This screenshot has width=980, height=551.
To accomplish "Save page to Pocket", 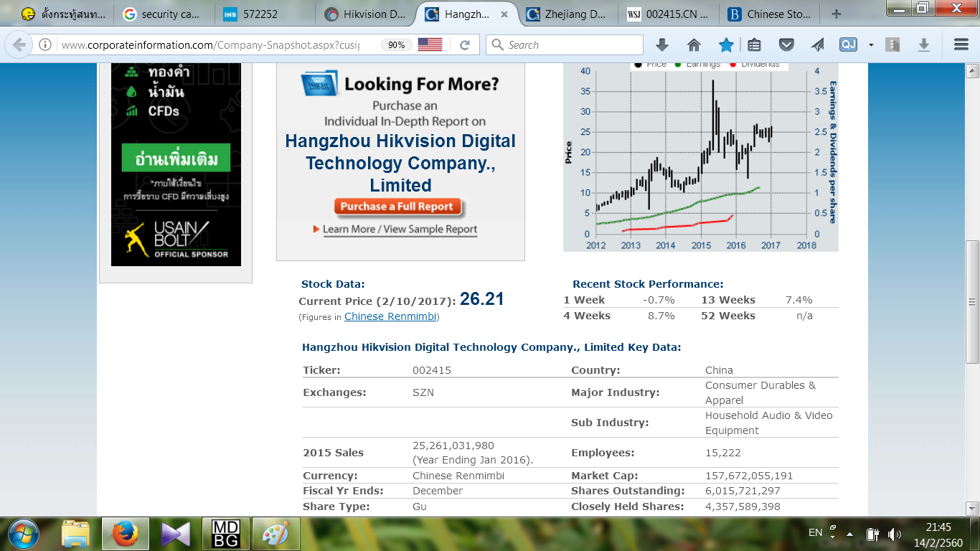I will tap(786, 44).
